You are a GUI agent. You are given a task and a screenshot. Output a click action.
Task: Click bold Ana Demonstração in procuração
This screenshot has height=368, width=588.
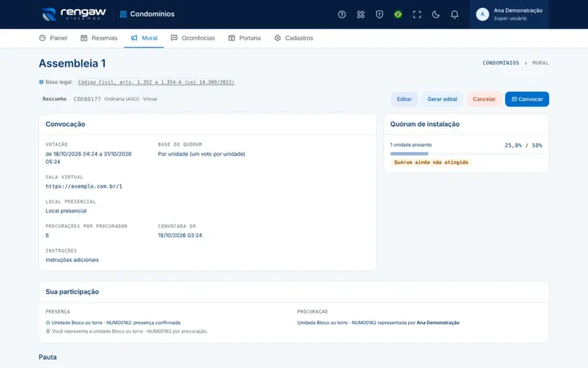point(438,323)
